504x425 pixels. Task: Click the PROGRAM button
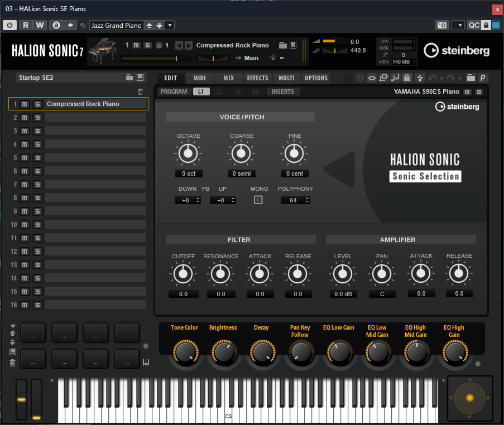(174, 91)
